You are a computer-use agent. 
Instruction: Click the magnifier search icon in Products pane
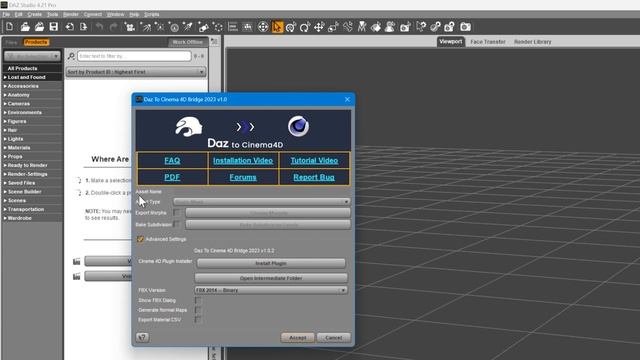click(x=71, y=56)
